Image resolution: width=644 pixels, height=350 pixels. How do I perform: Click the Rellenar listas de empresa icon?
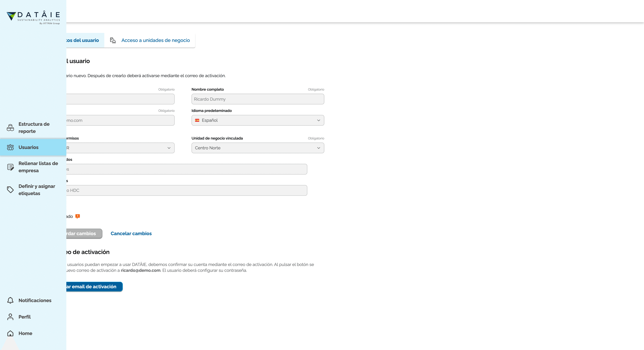pos(10,167)
